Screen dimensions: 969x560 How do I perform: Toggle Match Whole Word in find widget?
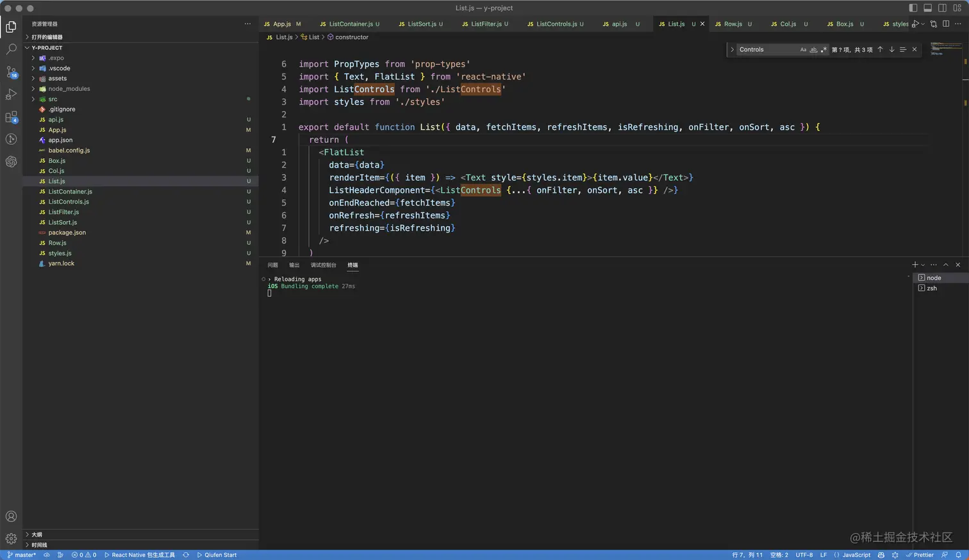[x=813, y=49]
